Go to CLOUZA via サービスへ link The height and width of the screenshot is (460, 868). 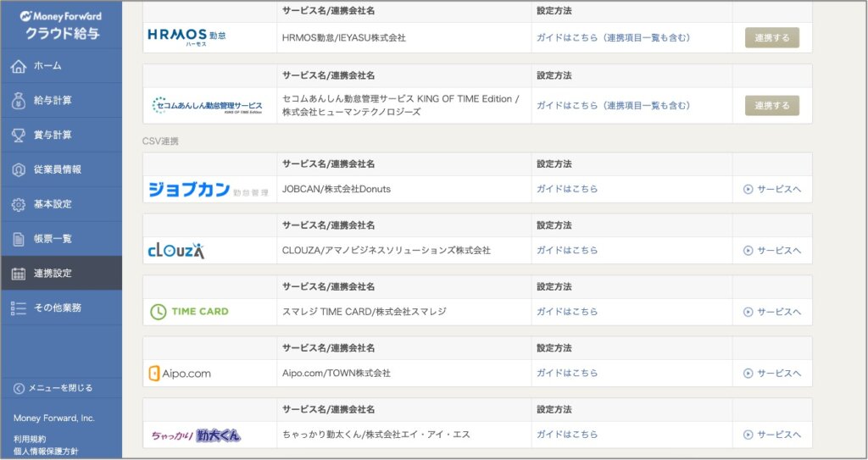[x=771, y=251]
